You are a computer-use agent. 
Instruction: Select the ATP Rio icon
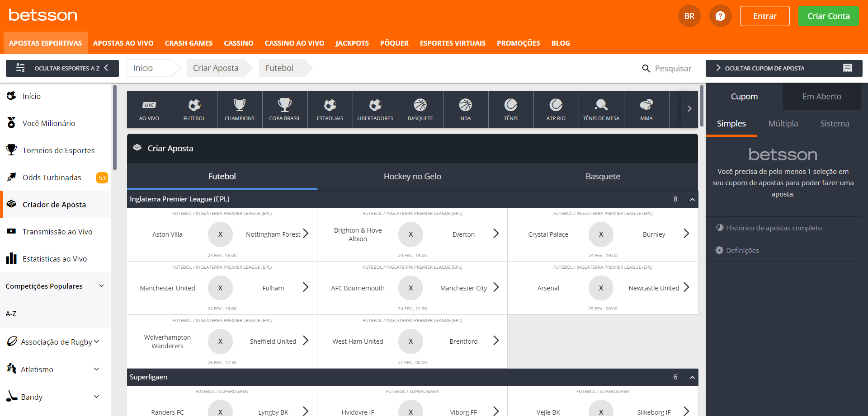click(556, 109)
